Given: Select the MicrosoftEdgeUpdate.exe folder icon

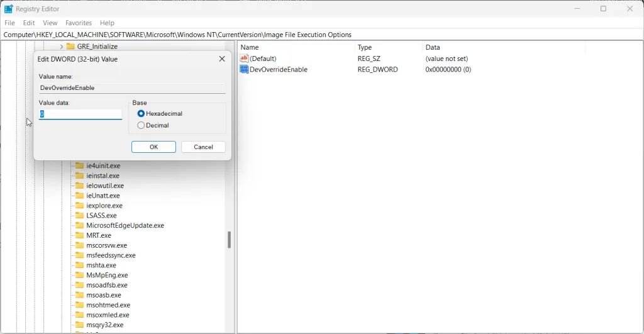Looking at the screenshot, I should coord(80,226).
